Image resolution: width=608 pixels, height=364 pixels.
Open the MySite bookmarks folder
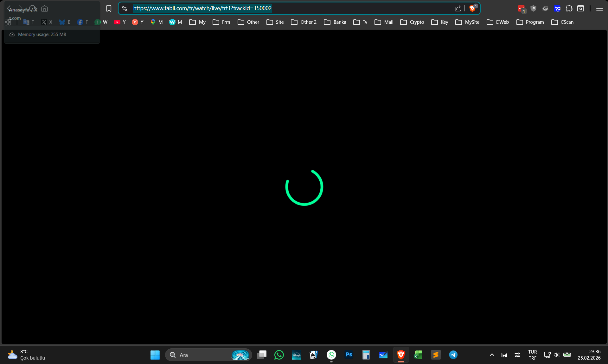pos(467,22)
